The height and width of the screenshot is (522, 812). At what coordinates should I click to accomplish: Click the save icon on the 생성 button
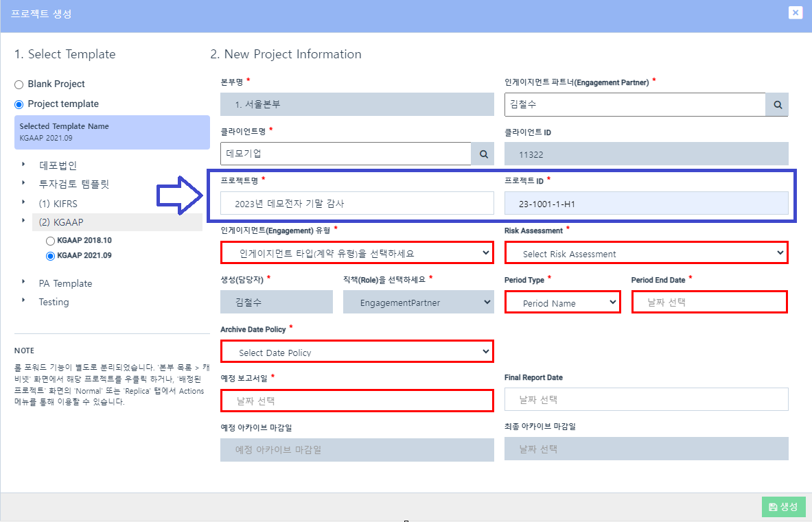pyautogui.click(x=773, y=506)
